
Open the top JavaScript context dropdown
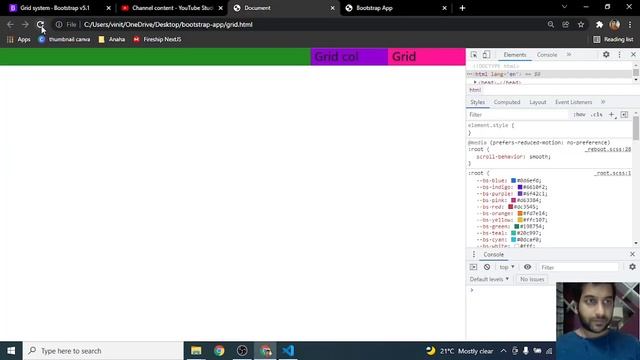click(x=507, y=267)
